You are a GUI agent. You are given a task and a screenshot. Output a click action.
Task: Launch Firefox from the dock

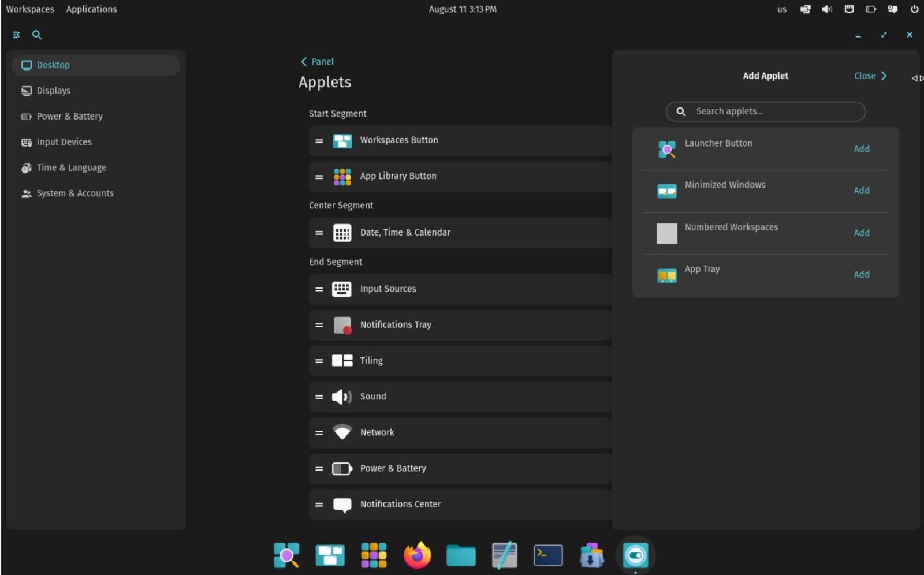point(417,555)
